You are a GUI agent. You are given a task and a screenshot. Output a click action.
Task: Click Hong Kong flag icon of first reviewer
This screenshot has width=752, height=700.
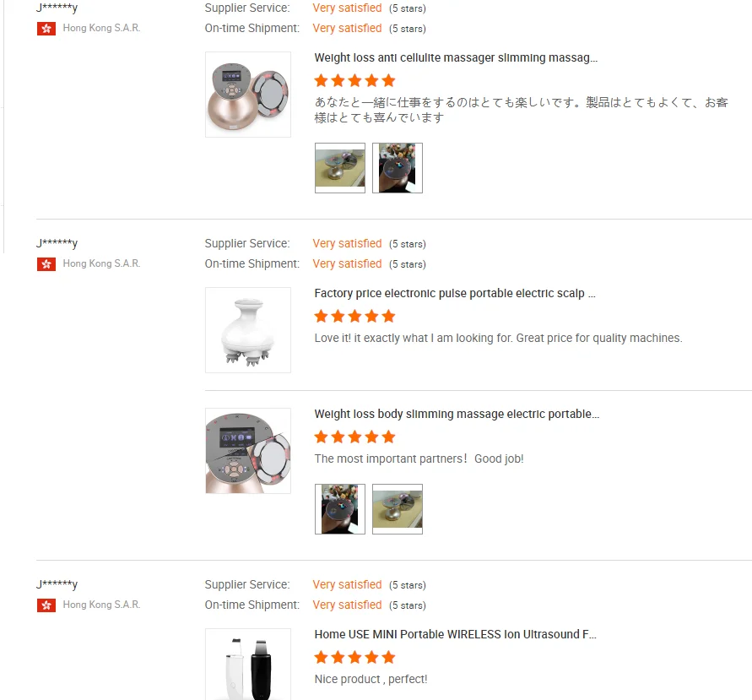pos(46,29)
